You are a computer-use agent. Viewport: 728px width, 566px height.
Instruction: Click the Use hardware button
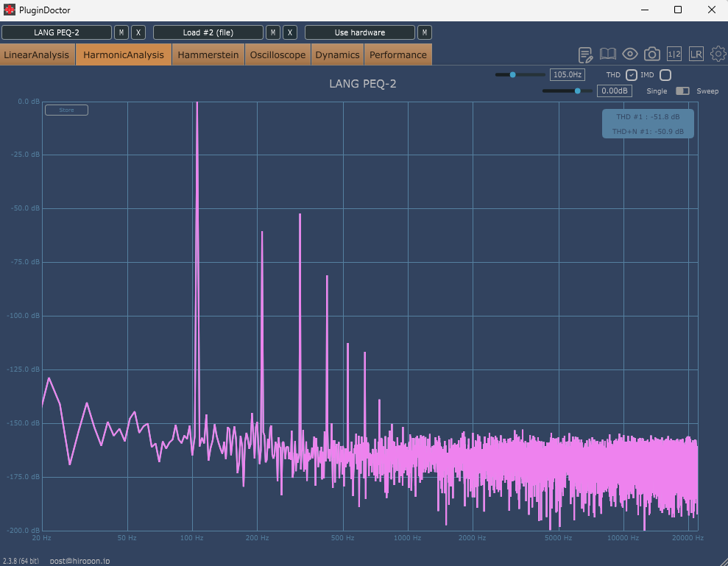point(360,32)
